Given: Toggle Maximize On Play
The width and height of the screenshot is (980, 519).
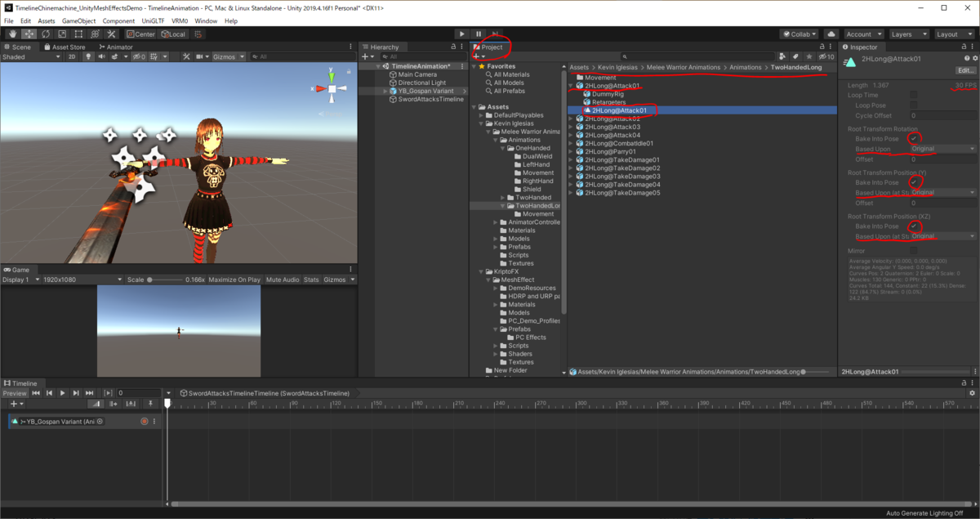Looking at the screenshot, I should click(x=234, y=280).
